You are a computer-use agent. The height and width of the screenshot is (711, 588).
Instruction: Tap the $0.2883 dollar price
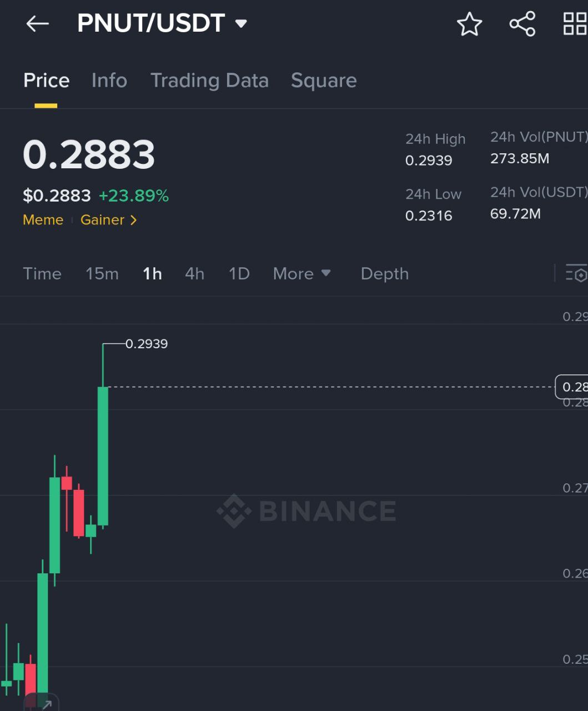pos(57,196)
